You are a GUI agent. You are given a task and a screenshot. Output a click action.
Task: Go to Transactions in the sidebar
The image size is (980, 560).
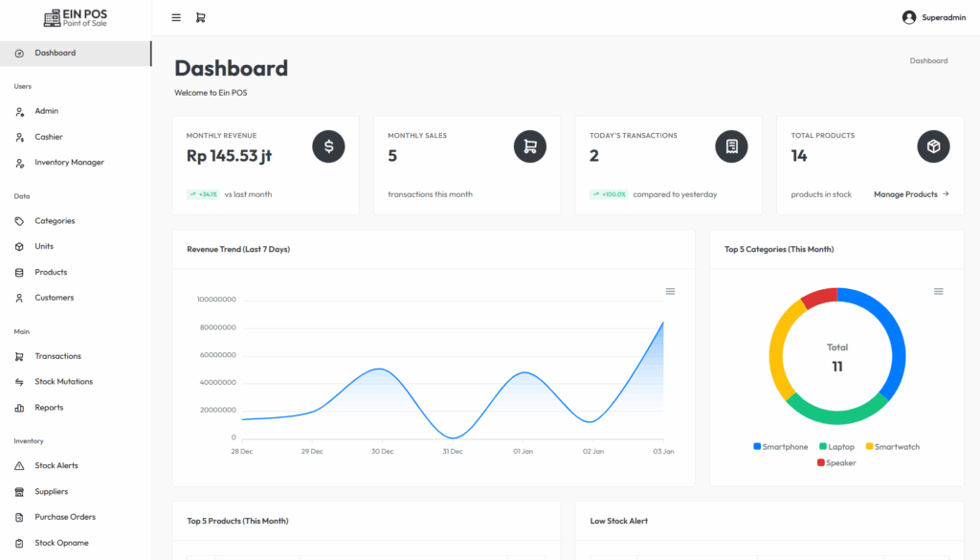tap(57, 356)
